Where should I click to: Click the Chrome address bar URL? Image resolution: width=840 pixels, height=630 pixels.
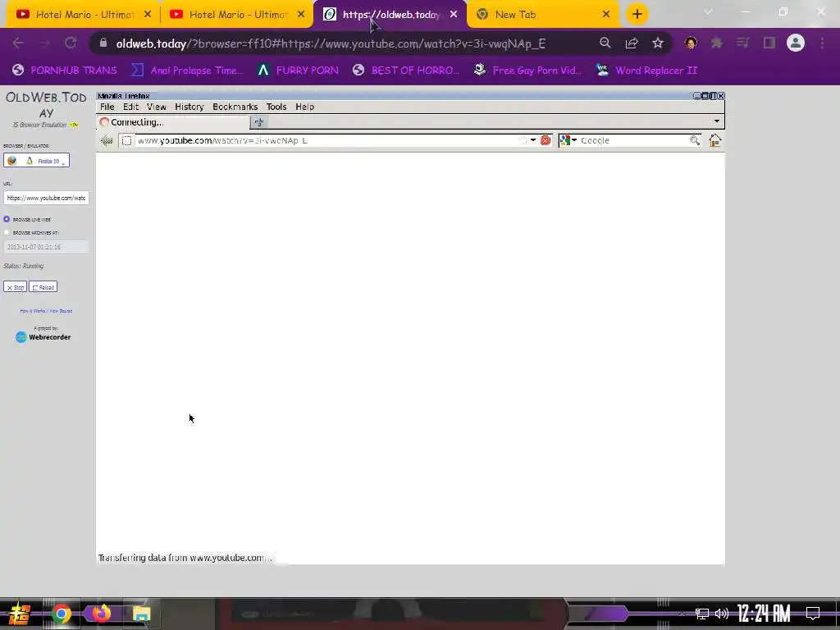click(331, 43)
